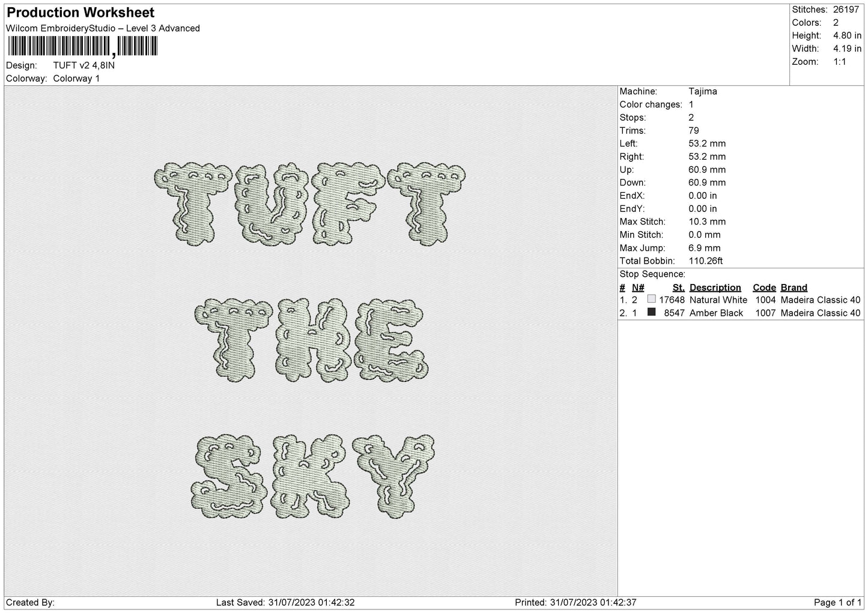
Task: Click the embroidered word SKY preview
Action: (x=314, y=477)
